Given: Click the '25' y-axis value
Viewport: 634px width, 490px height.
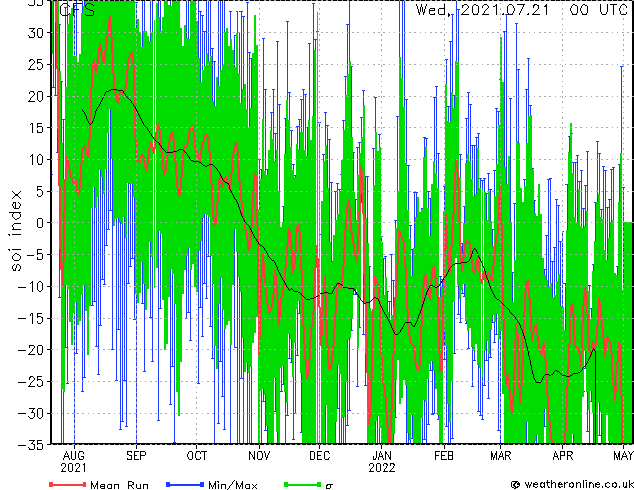Looking at the screenshot, I should tap(36, 64).
